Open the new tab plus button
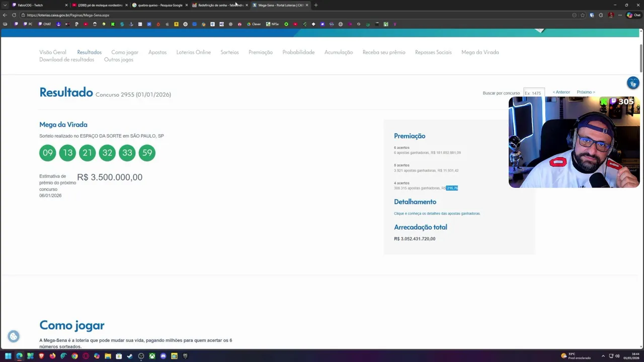This screenshot has width=644, height=362. coord(316,5)
